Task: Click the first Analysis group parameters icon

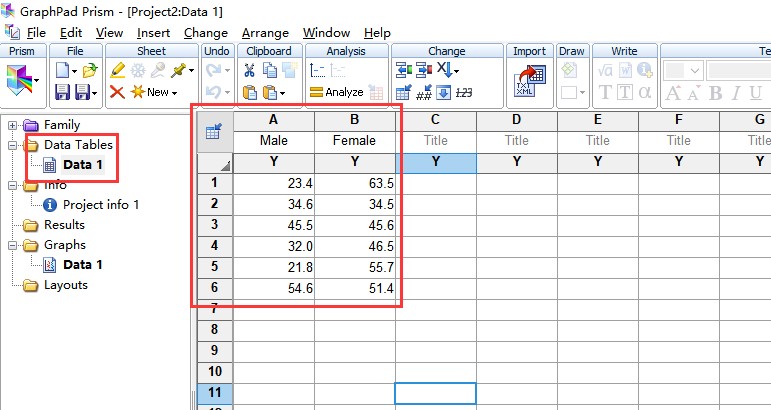Action: [318, 70]
